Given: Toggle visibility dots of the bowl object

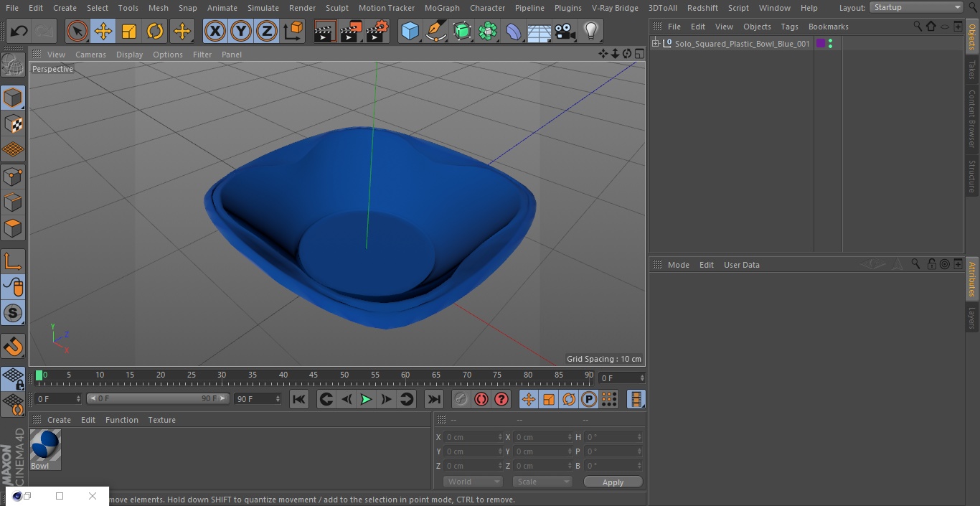Looking at the screenshot, I should click(830, 44).
